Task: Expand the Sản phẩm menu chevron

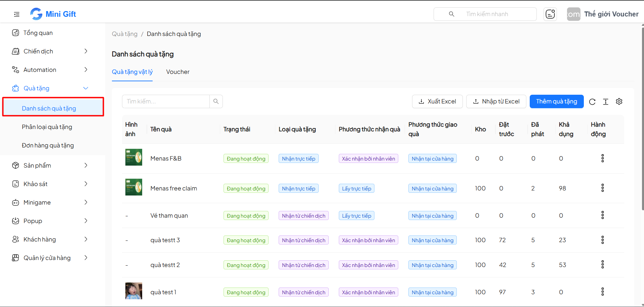Action: pyautogui.click(x=86, y=165)
